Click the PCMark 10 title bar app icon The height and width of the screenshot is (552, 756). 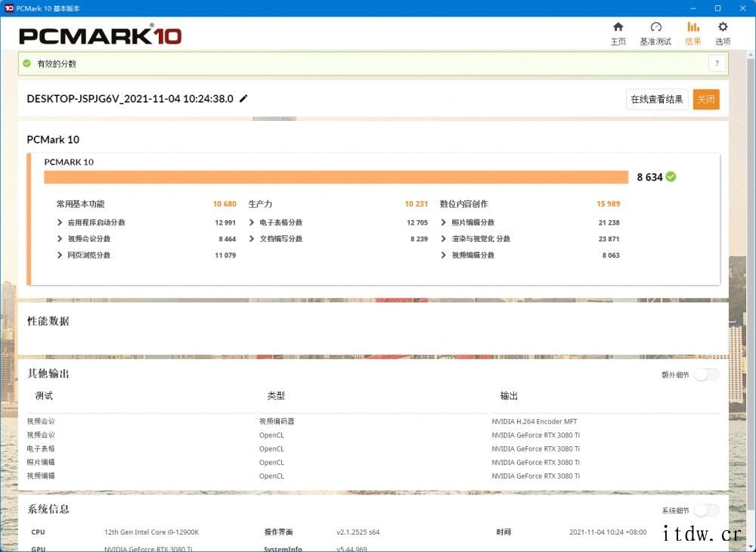coord(8,8)
